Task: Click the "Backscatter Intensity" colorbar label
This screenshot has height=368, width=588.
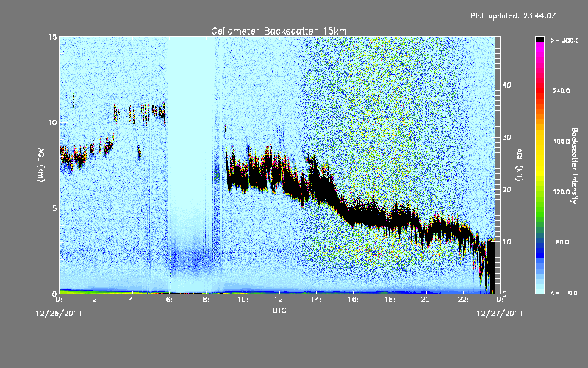Action: coord(573,166)
